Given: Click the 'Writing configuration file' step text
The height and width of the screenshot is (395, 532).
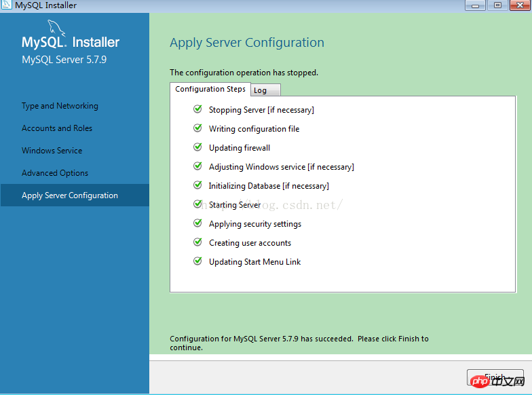Looking at the screenshot, I should tap(254, 129).
